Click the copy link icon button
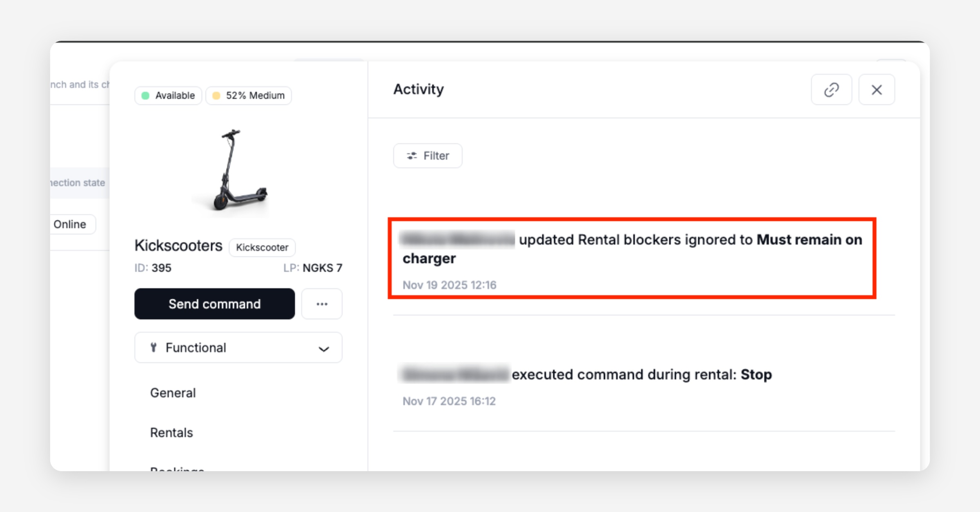This screenshot has height=512, width=980. [x=831, y=90]
